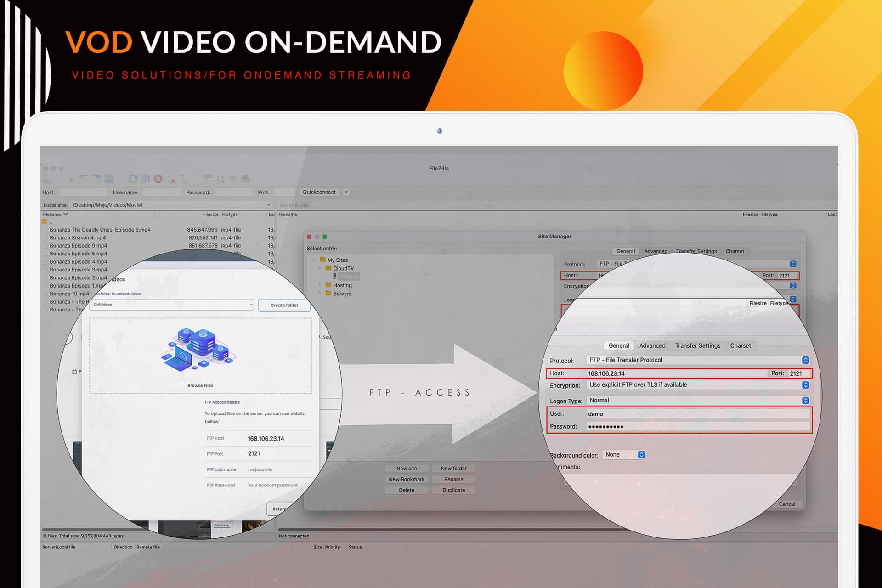The height and width of the screenshot is (588, 882).
Task: Open the Quickconnect history dropdown arrow
Action: pos(346,192)
